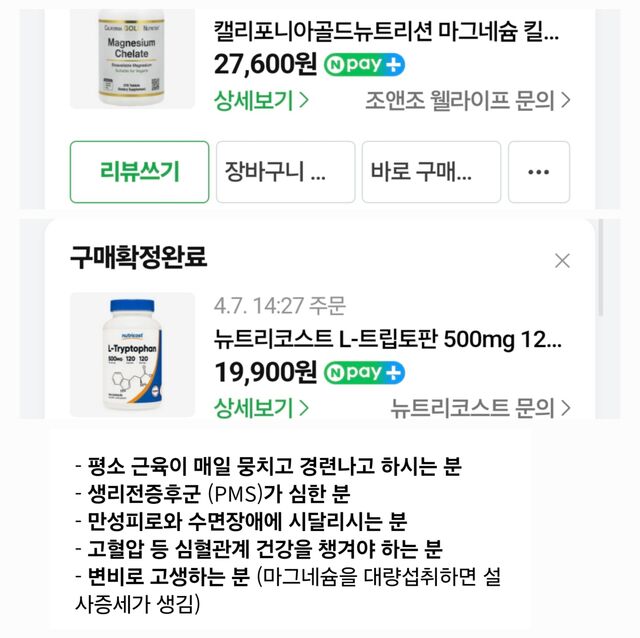Image resolution: width=640 pixels, height=638 pixels.
Task: Click the 구매확정완료 status heading
Action: [138, 258]
